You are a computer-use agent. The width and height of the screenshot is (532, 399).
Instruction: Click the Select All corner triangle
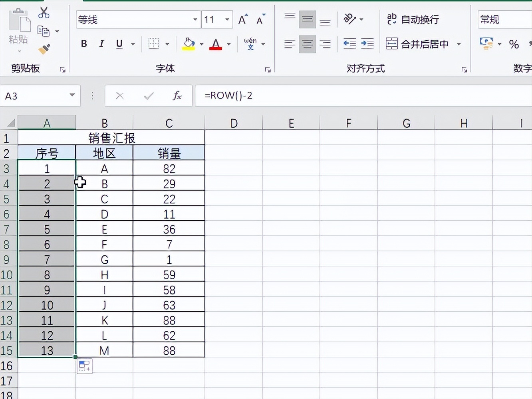[11, 122]
